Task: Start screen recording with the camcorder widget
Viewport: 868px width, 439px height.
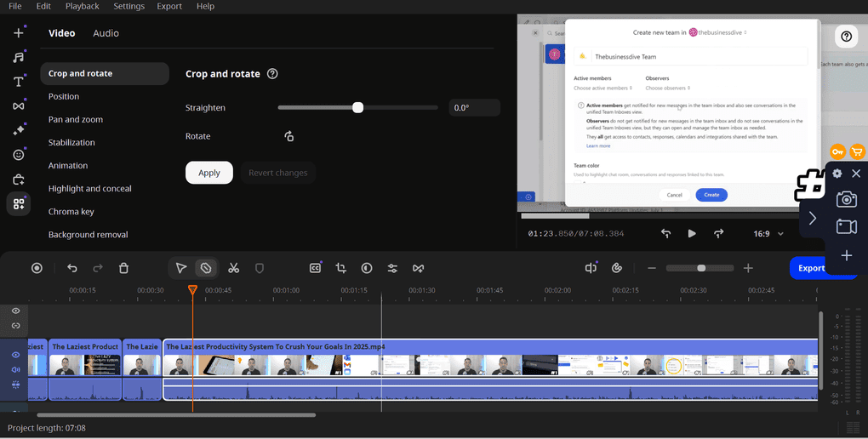Action: [x=847, y=226]
